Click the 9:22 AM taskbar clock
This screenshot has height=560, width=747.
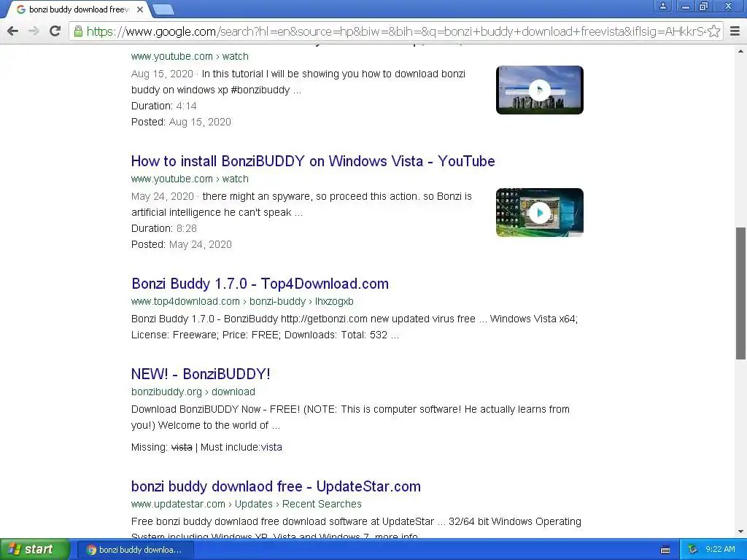point(720,549)
